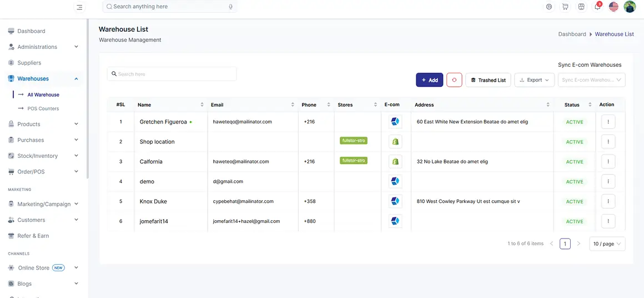Focus the top Search anything here field
Viewport: 644px width, 298px height.
pyautogui.click(x=170, y=7)
